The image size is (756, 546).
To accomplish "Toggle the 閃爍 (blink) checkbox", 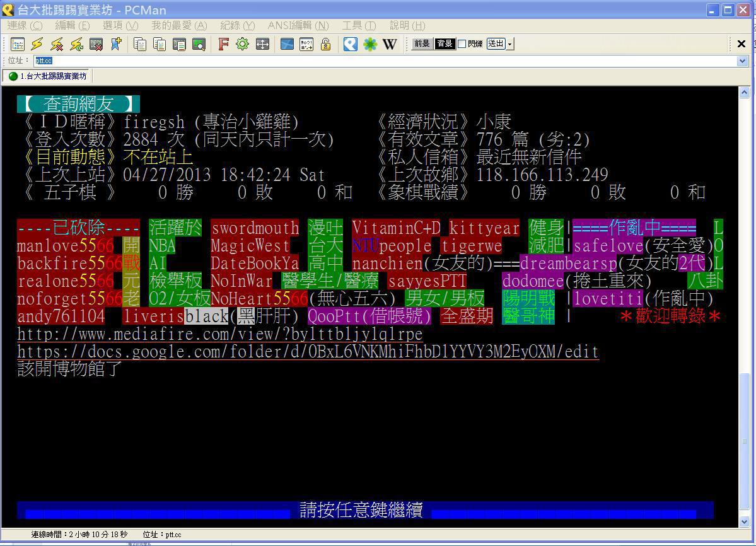I will click(x=462, y=44).
